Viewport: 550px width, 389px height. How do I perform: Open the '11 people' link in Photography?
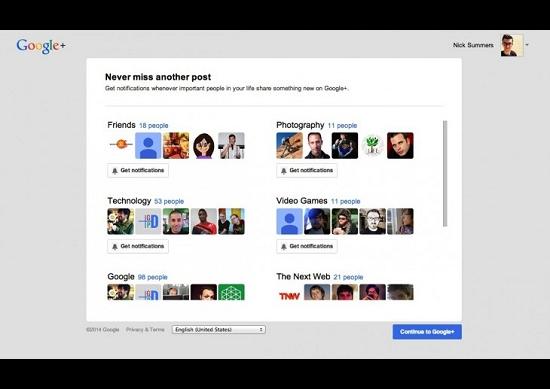tap(342, 126)
